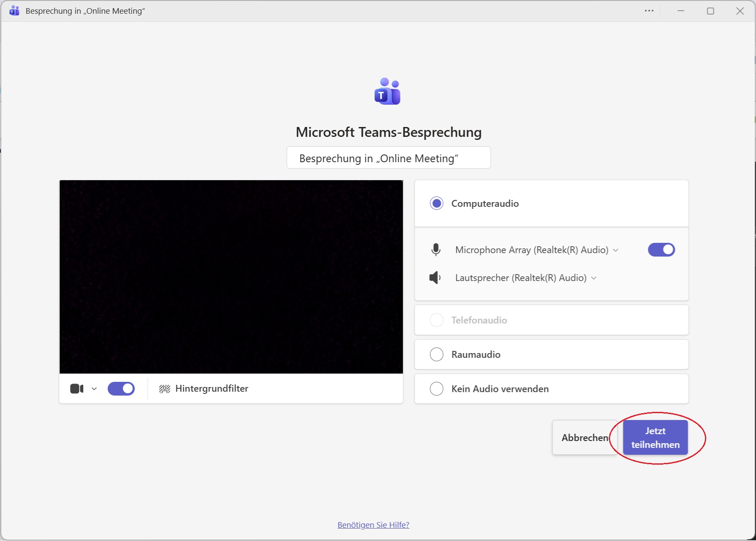Click the camera icon below the video preview
Screen dimensions: 756x541
(77, 389)
